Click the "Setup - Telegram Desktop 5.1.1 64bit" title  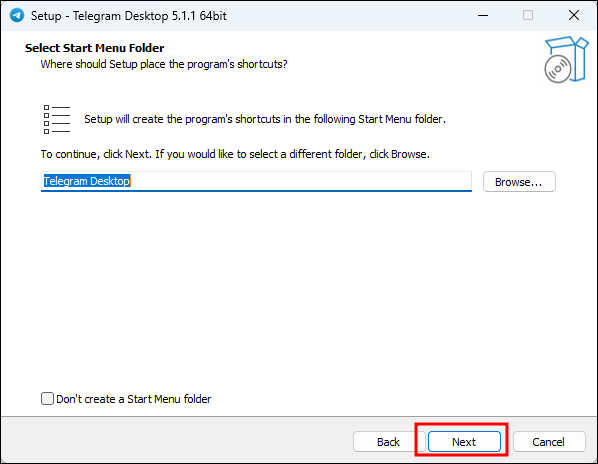pos(129,16)
